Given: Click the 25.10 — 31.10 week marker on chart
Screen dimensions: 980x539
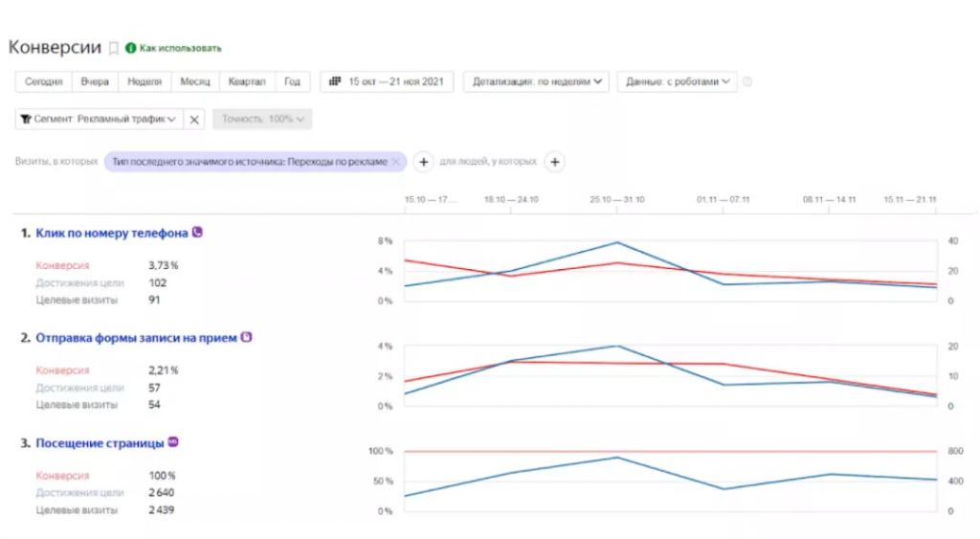Looking at the screenshot, I should (x=616, y=199).
